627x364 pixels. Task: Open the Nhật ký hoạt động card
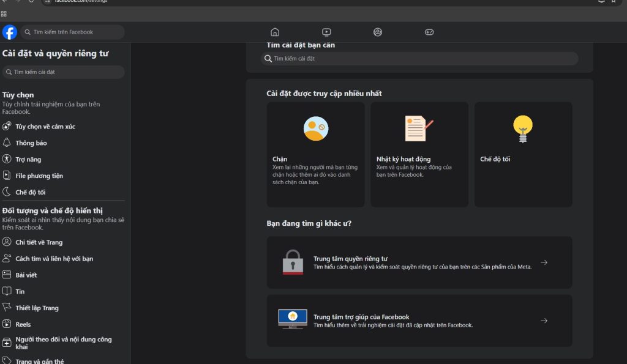tap(419, 154)
